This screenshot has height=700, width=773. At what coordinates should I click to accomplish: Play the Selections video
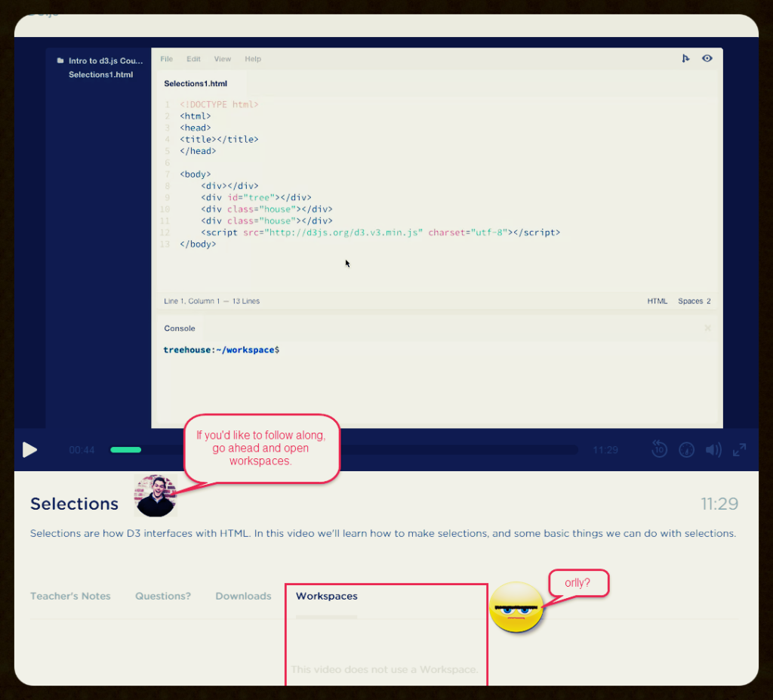coord(29,450)
